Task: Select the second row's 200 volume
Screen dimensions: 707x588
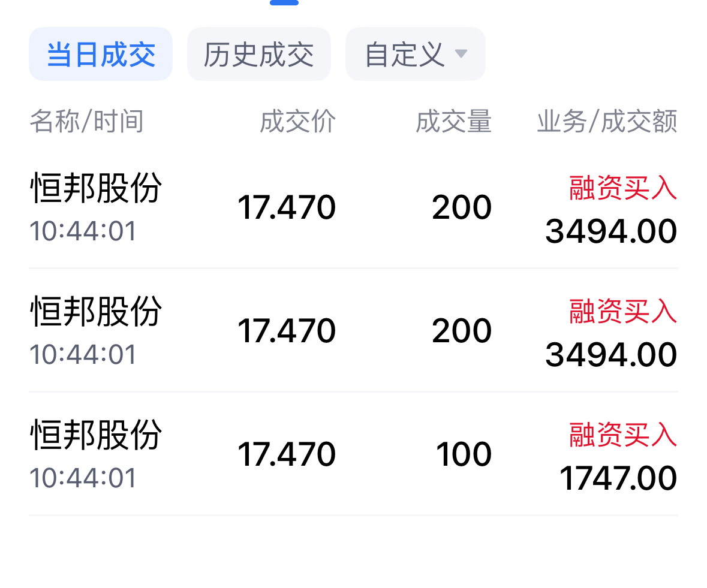Action: (x=462, y=331)
